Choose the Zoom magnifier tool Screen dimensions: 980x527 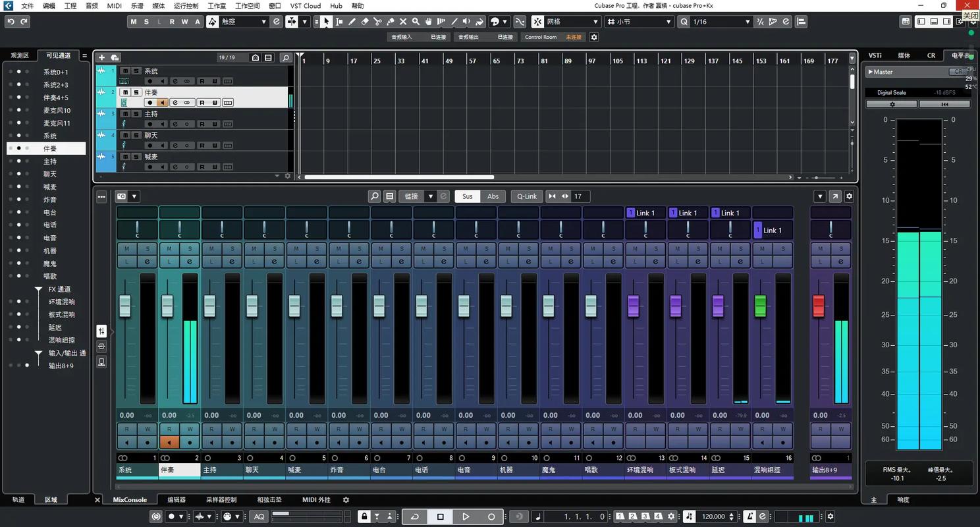pos(416,22)
